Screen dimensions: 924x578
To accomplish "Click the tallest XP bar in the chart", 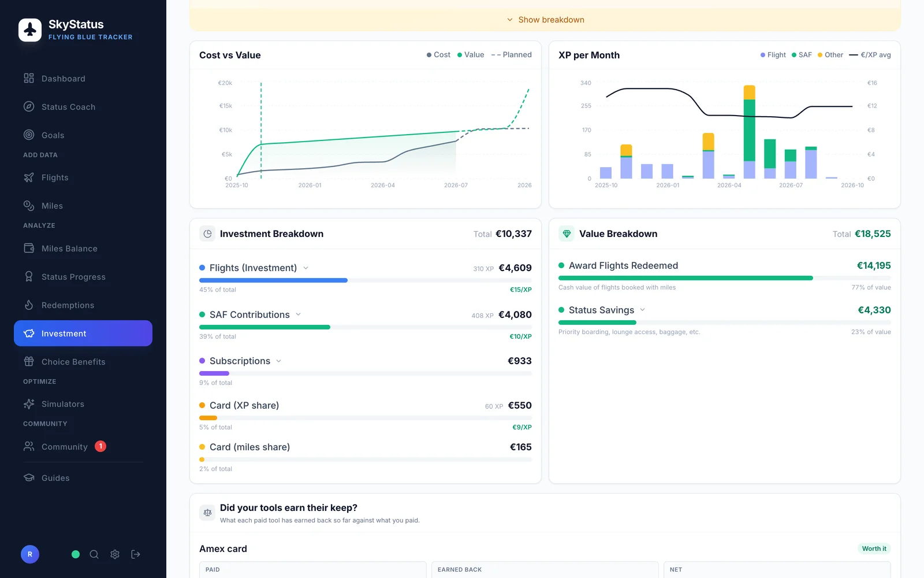I will tap(750, 132).
